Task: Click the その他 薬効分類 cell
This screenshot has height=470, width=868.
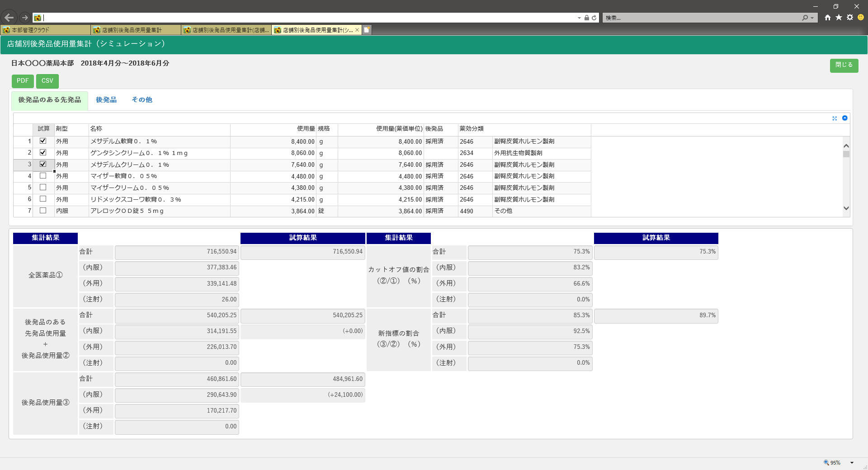Action: tap(541, 211)
